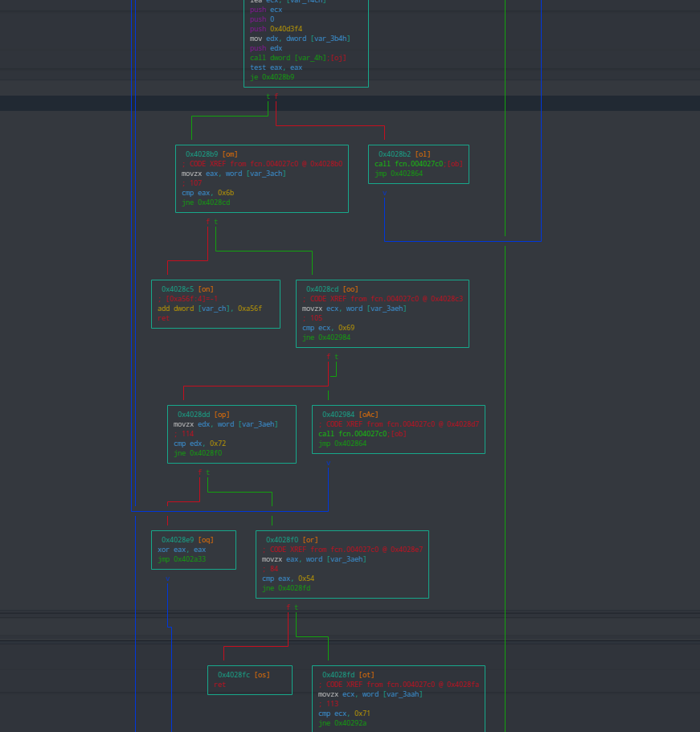Select the ret in block 0x4028fc [os]
700x732 pixels.
(x=219, y=685)
